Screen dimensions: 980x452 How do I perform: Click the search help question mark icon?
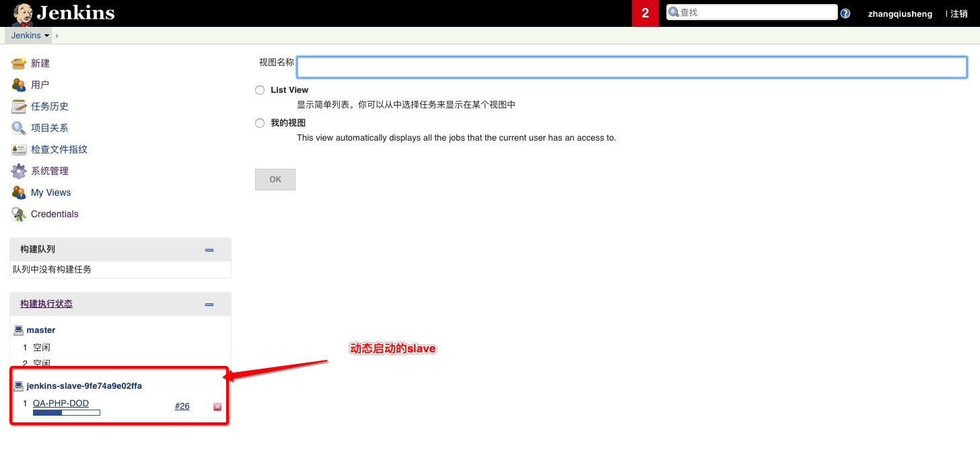pos(845,13)
